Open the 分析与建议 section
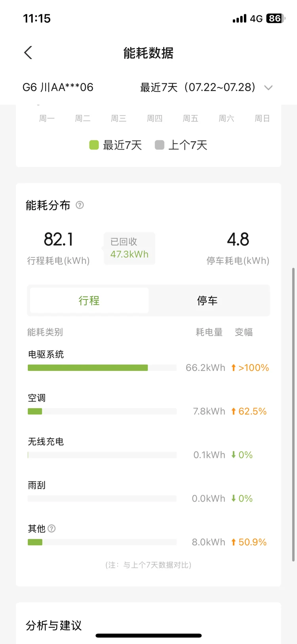The width and height of the screenshot is (297, 644). point(54,625)
